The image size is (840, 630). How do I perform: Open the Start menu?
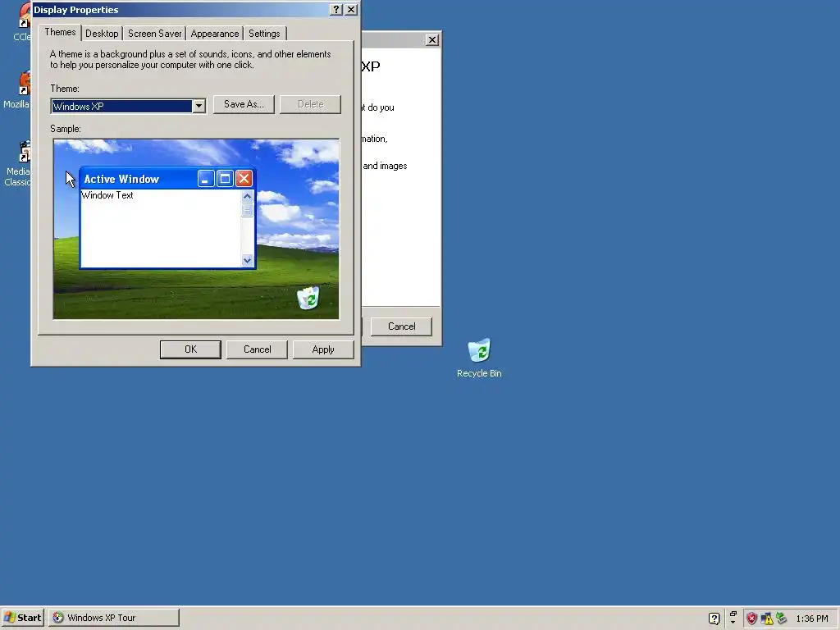click(x=22, y=618)
